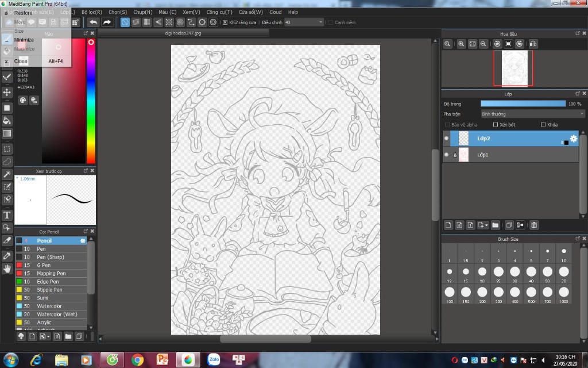Select the Lasso selection tool

click(x=7, y=162)
